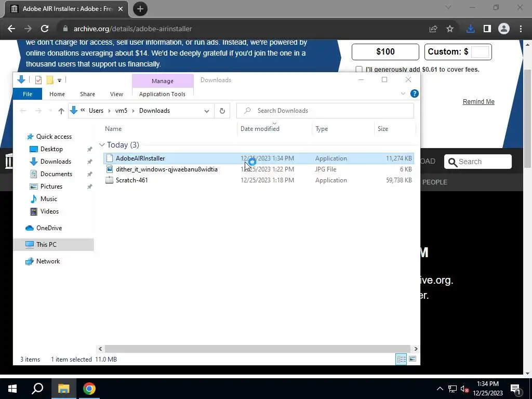Choose the $100 donation amount
This screenshot has width=532, height=399.
385,52
